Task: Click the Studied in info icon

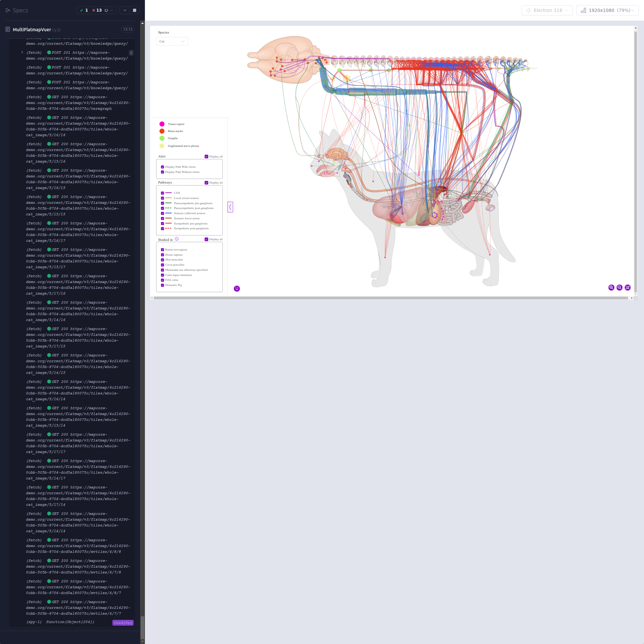Action: pyautogui.click(x=177, y=239)
